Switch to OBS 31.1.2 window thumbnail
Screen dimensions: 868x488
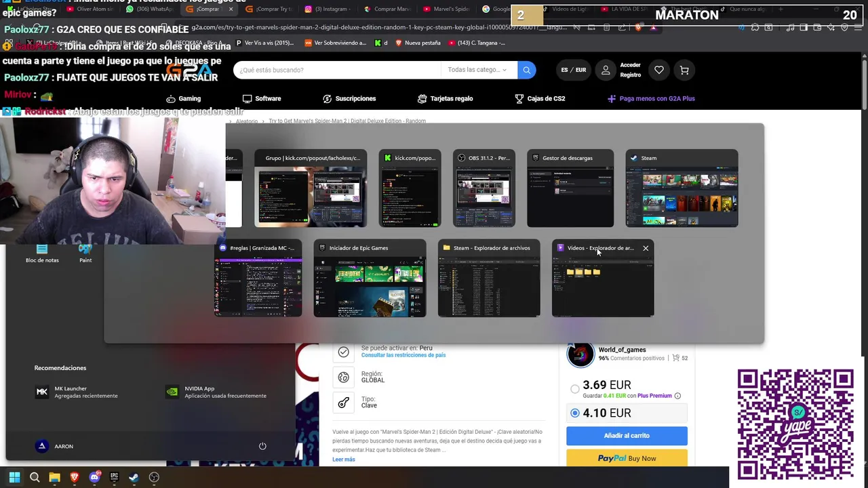pyautogui.click(x=484, y=188)
